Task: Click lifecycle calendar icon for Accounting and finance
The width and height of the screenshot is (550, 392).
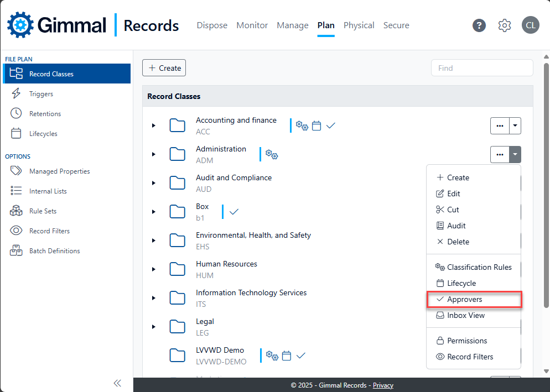Action: (x=316, y=126)
